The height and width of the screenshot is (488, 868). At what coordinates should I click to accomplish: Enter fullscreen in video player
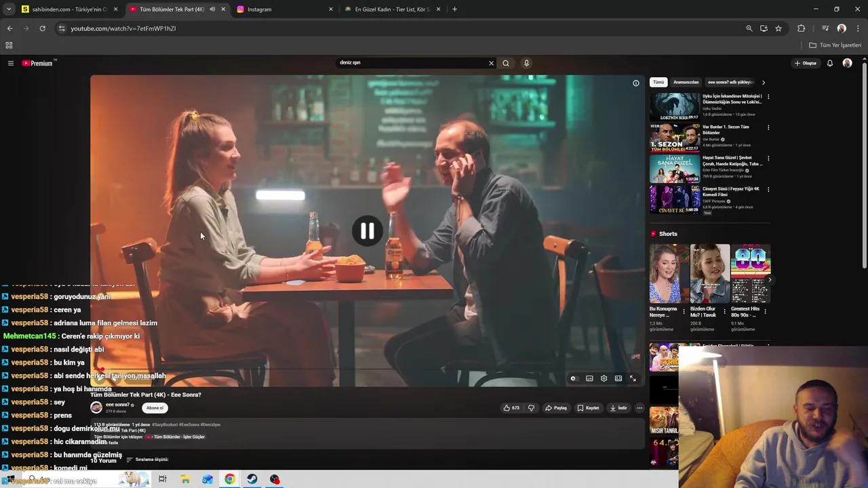(633, 378)
